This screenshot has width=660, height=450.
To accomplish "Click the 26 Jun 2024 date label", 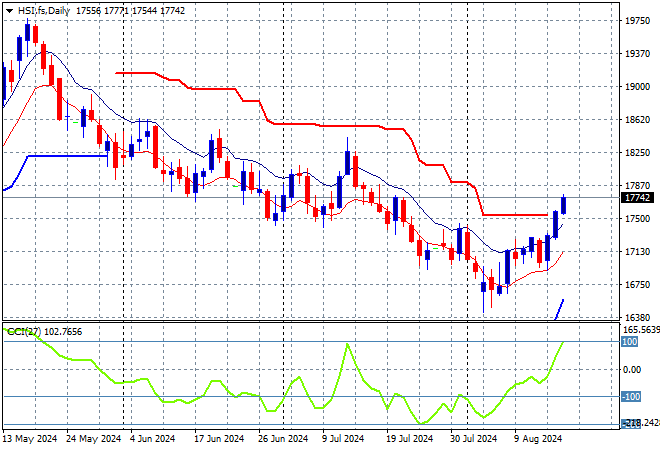I will tap(283, 439).
